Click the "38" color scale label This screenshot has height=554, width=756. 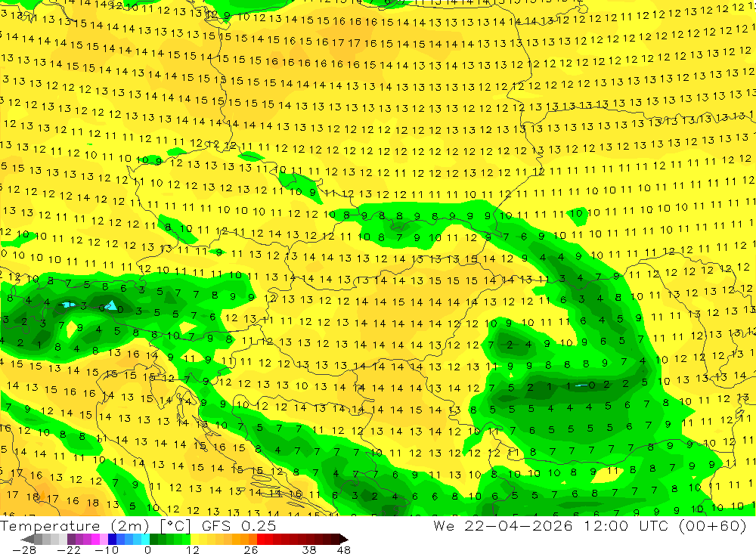coord(309,549)
